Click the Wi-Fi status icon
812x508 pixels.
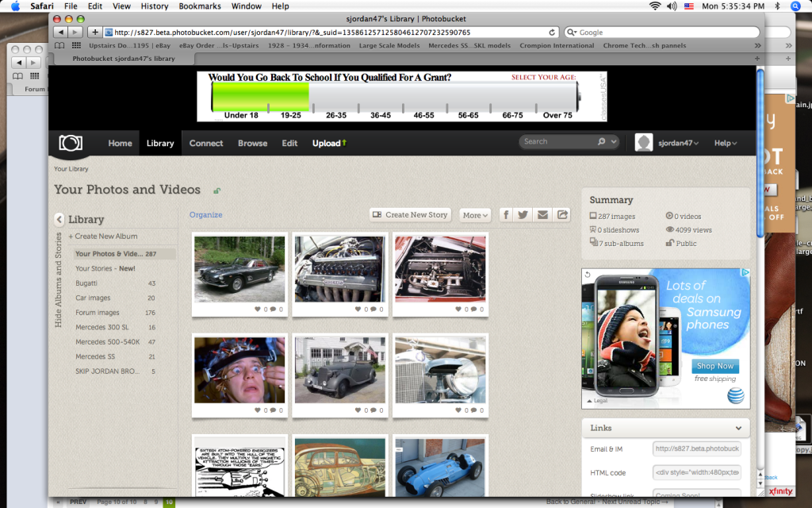(655, 6)
